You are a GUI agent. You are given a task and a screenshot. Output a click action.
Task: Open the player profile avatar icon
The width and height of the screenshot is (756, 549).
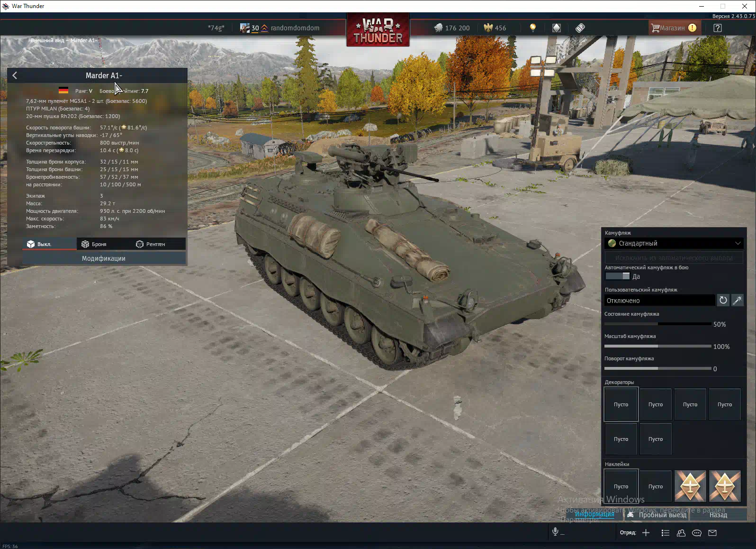pos(244,28)
